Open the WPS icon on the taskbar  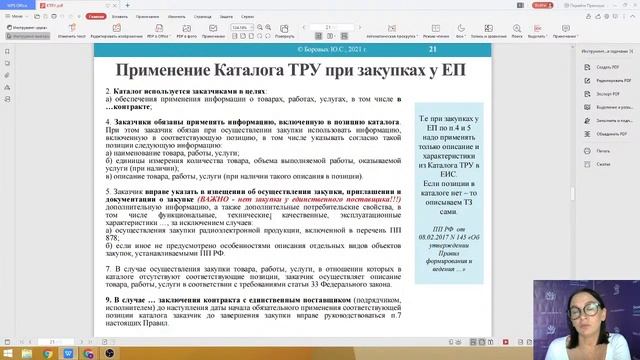[x=68, y=353]
